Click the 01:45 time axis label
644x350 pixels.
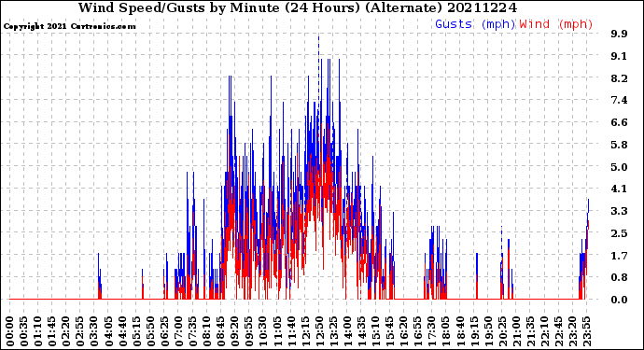pos(52,331)
